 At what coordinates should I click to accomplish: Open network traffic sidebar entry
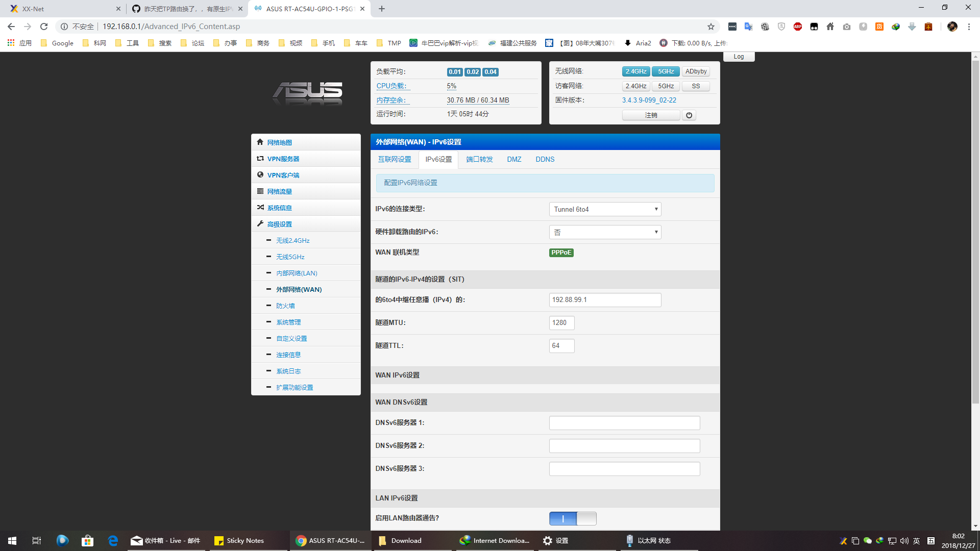pos(280,191)
